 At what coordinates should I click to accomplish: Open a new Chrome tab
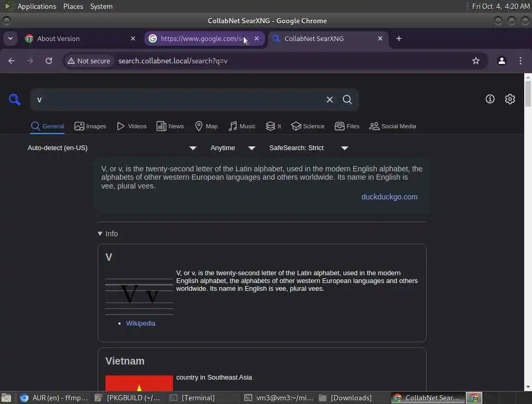[x=399, y=38]
